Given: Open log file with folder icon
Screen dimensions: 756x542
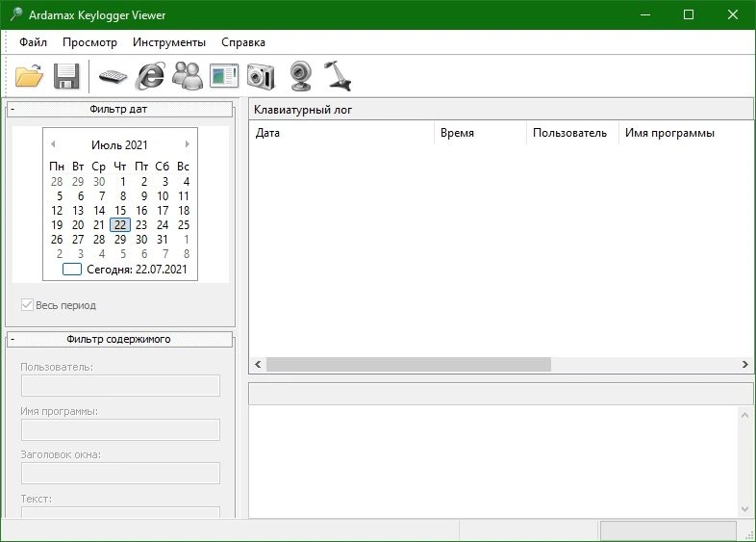Looking at the screenshot, I should pos(29,76).
